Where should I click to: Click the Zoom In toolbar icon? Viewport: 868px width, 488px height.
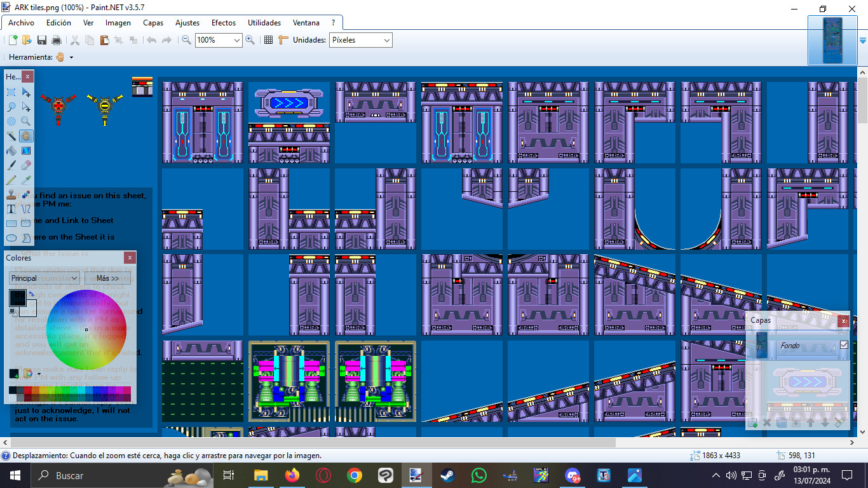pos(249,40)
